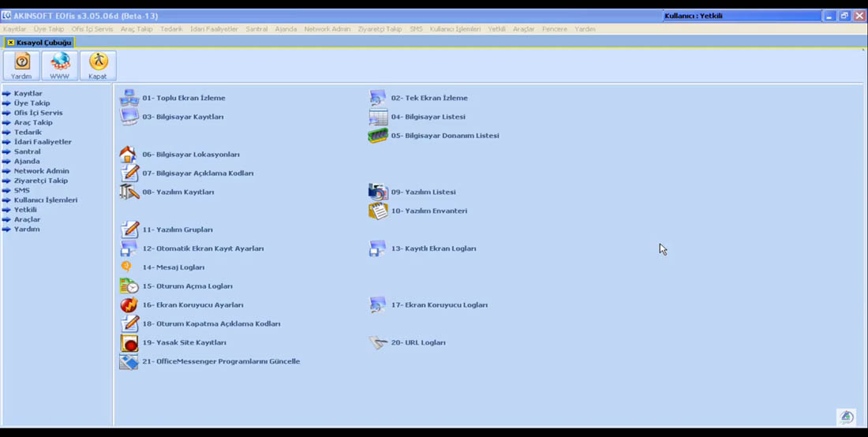Click the URL Logları icon
The image size is (868, 437).
click(x=378, y=342)
